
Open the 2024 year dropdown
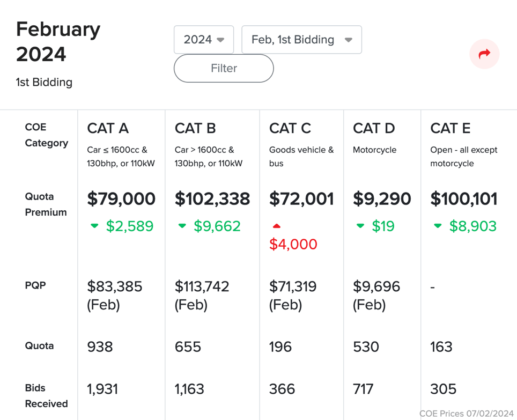click(204, 40)
